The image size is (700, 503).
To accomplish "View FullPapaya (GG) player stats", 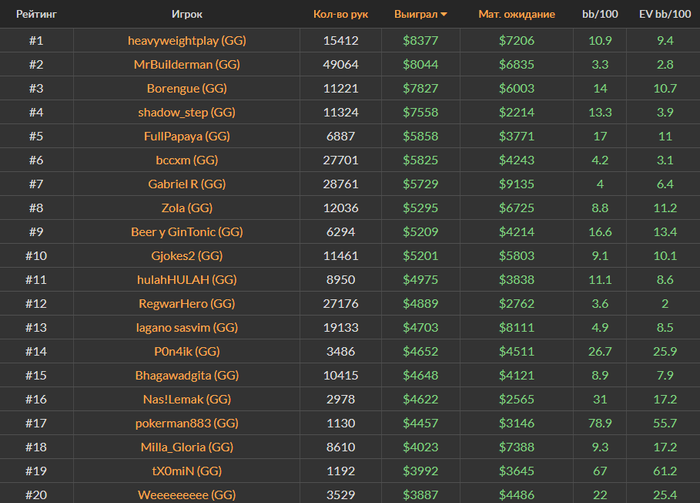I will (x=186, y=136).
